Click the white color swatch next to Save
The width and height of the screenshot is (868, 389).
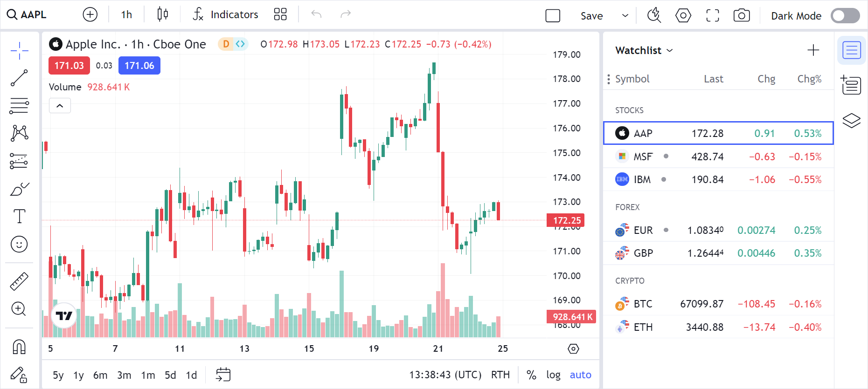(552, 15)
